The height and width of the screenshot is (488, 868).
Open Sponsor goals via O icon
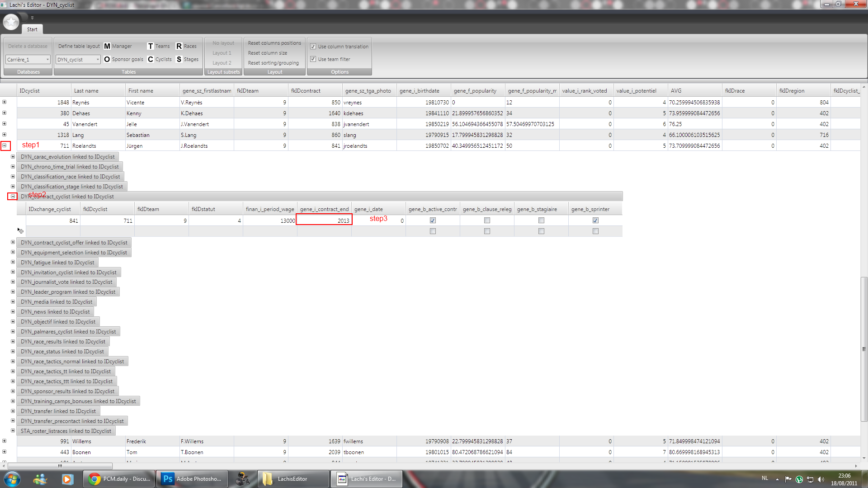coord(107,59)
